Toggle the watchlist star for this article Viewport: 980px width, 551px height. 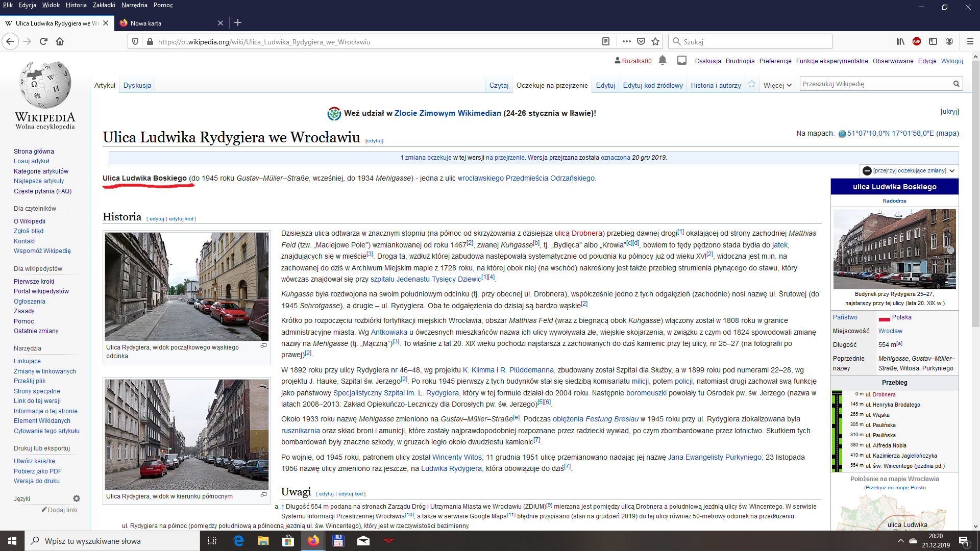pos(752,85)
